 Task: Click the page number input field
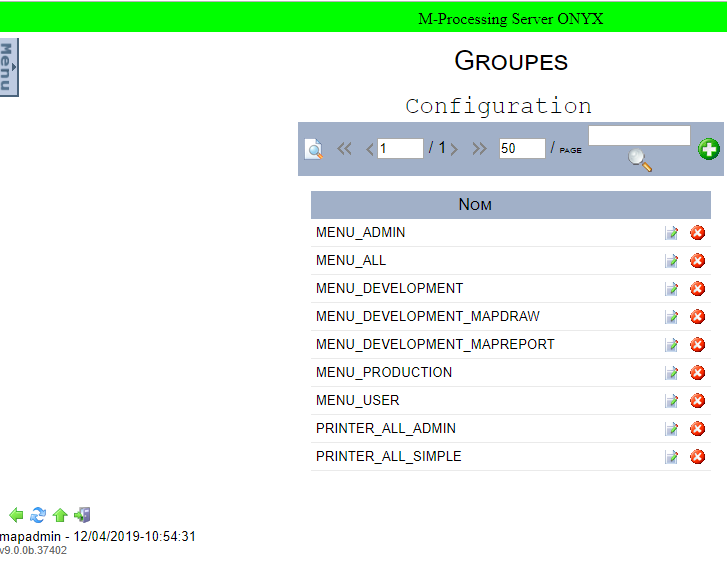point(400,149)
